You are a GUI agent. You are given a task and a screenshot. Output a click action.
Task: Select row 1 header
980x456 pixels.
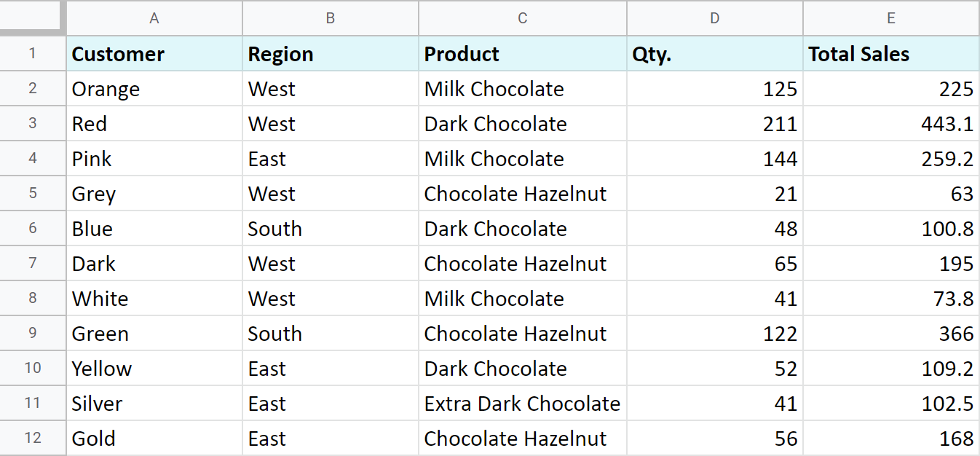[x=32, y=53]
